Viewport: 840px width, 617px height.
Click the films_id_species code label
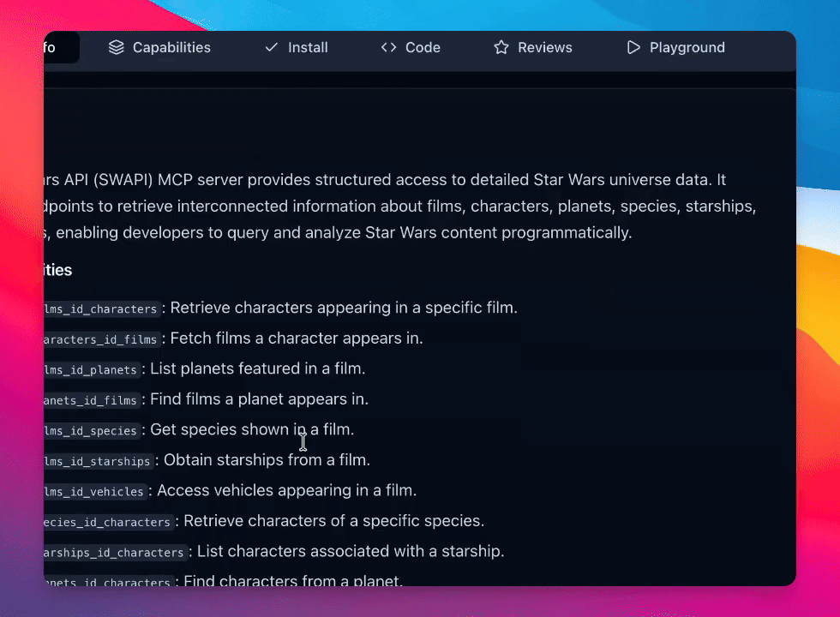[x=92, y=431]
